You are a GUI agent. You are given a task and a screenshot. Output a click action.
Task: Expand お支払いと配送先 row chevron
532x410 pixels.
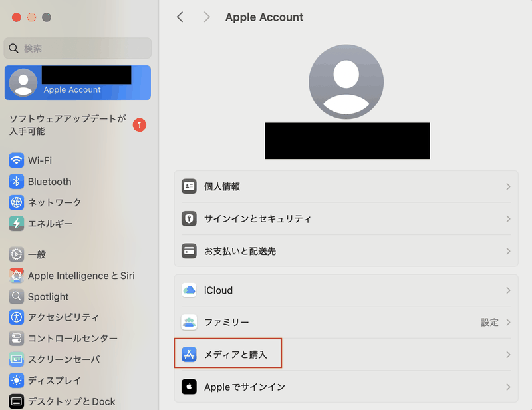[508, 251]
